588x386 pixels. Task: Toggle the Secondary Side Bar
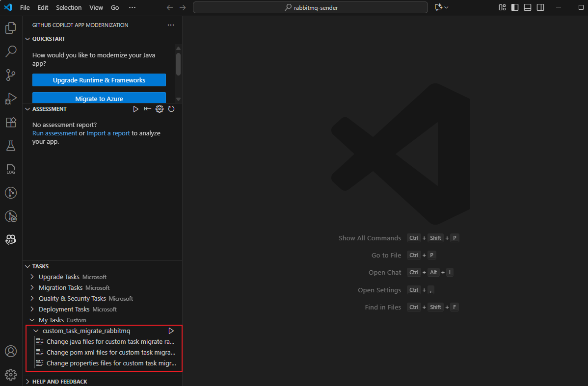coord(539,7)
